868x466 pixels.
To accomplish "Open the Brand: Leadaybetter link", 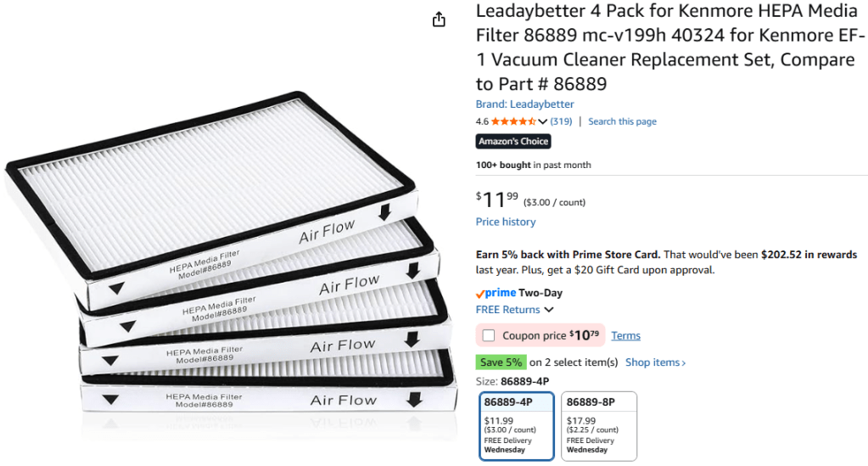I will pos(524,104).
